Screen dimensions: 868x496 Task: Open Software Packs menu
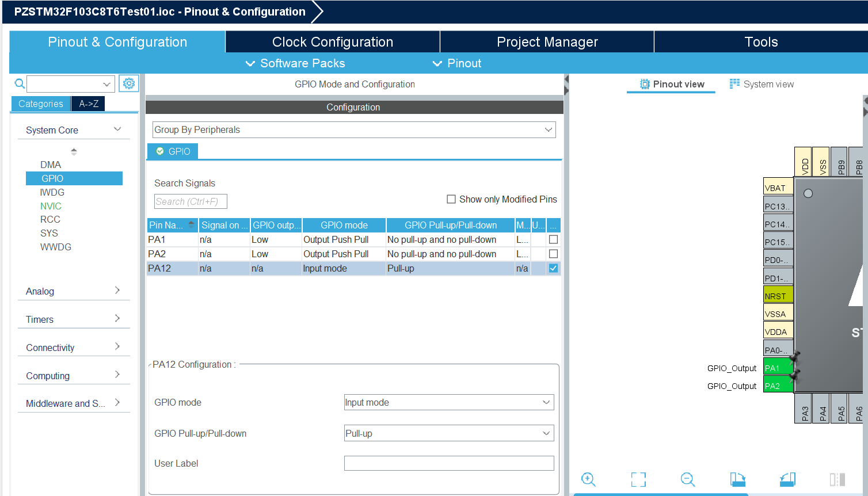[x=295, y=63]
